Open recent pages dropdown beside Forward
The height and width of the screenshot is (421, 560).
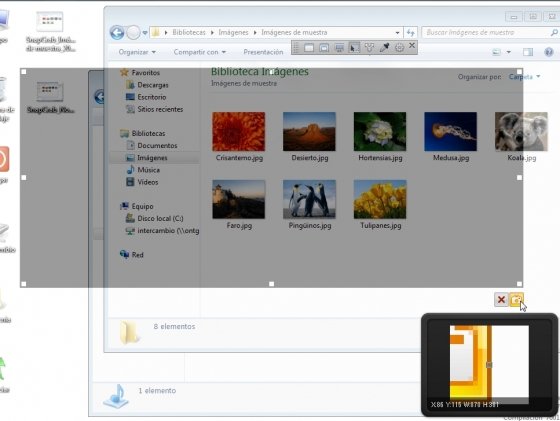pyautogui.click(x=145, y=33)
